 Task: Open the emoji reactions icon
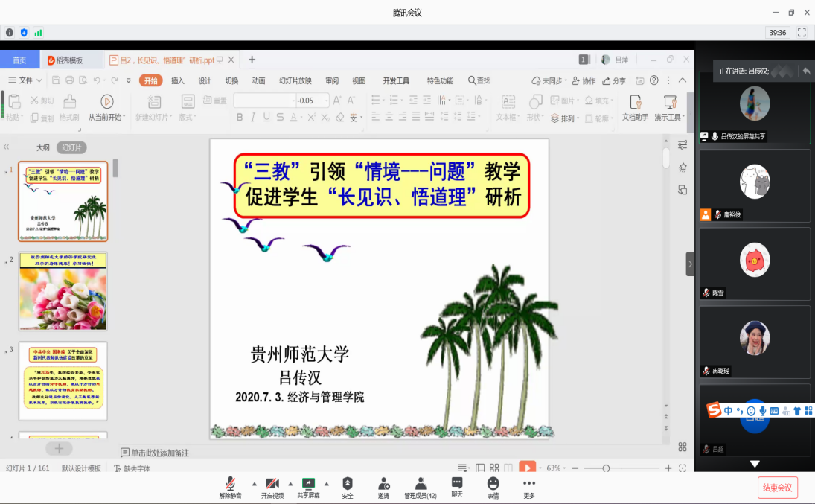[493, 485]
